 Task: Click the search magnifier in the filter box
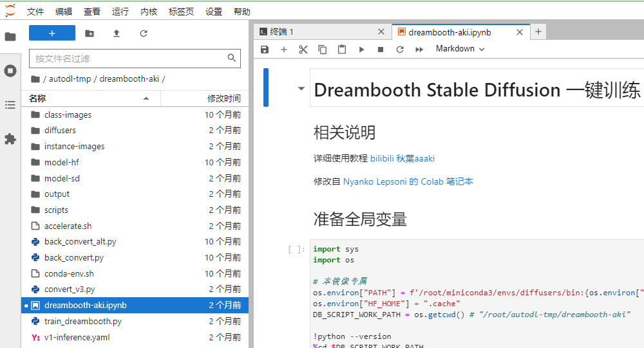point(232,59)
